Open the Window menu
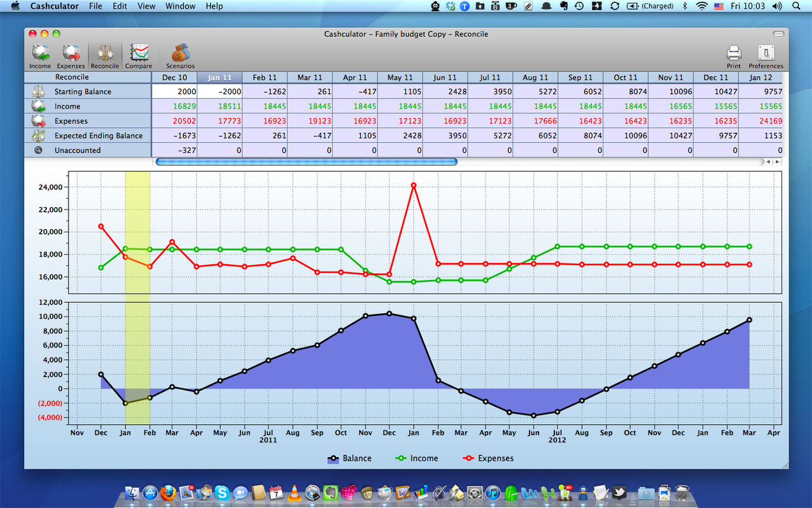Viewport: 812px width, 508px height. tap(180, 6)
